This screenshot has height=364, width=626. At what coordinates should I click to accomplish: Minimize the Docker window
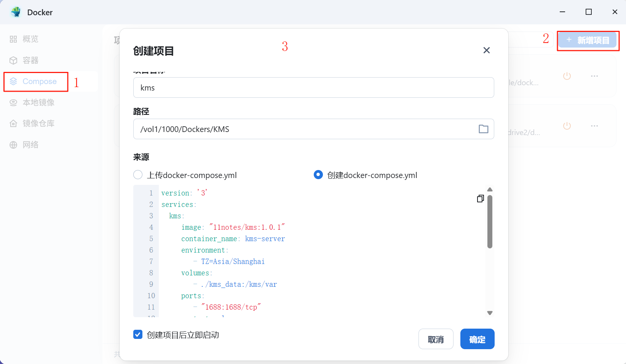[562, 12]
